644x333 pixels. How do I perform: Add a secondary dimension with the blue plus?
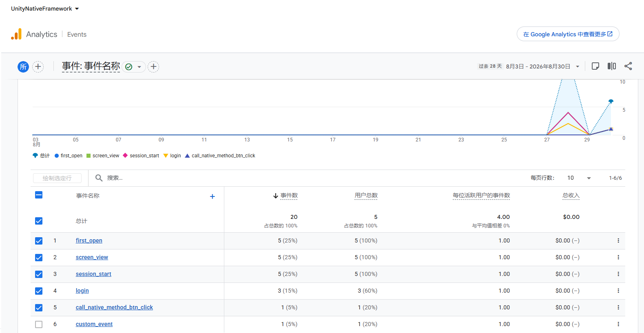(212, 196)
